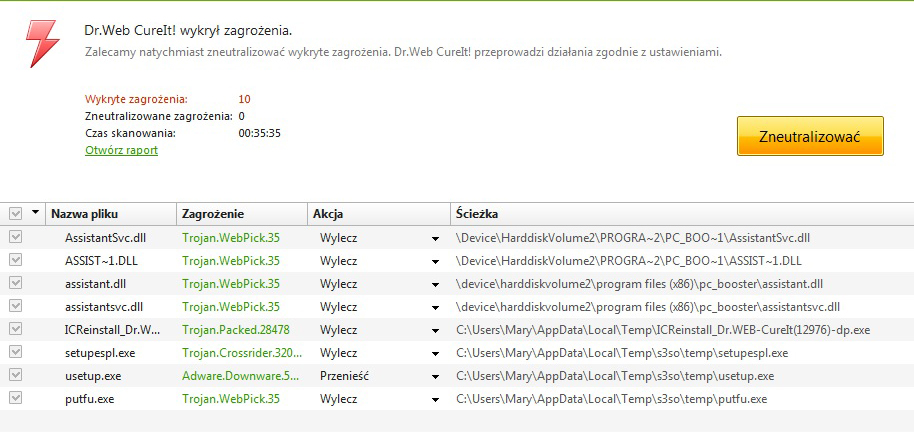Toggle the select-all checkbox in header
914x432 pixels.
(16, 215)
